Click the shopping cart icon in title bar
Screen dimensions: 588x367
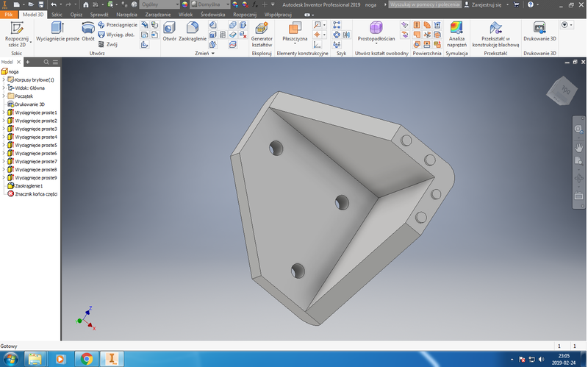[517, 4]
